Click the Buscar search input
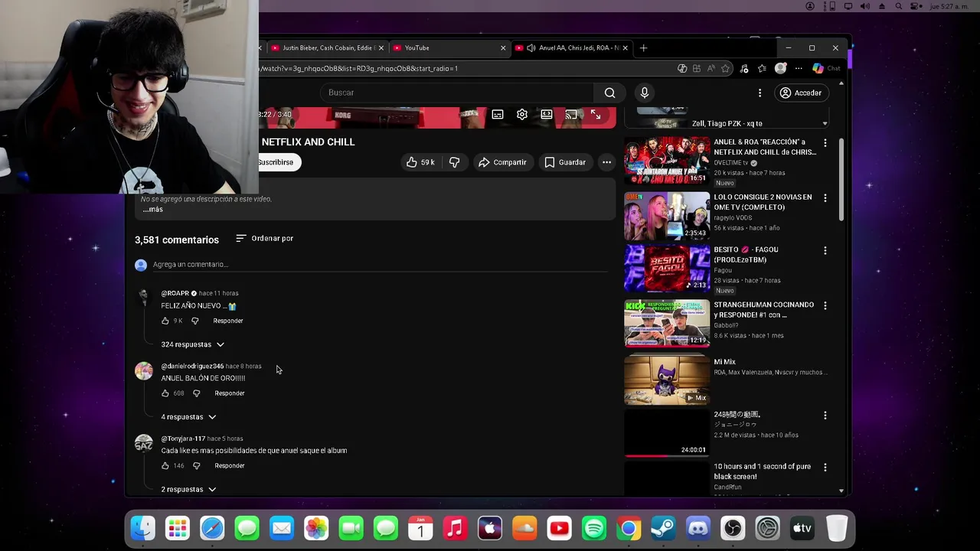Viewport: 980px width, 551px height. (457, 93)
